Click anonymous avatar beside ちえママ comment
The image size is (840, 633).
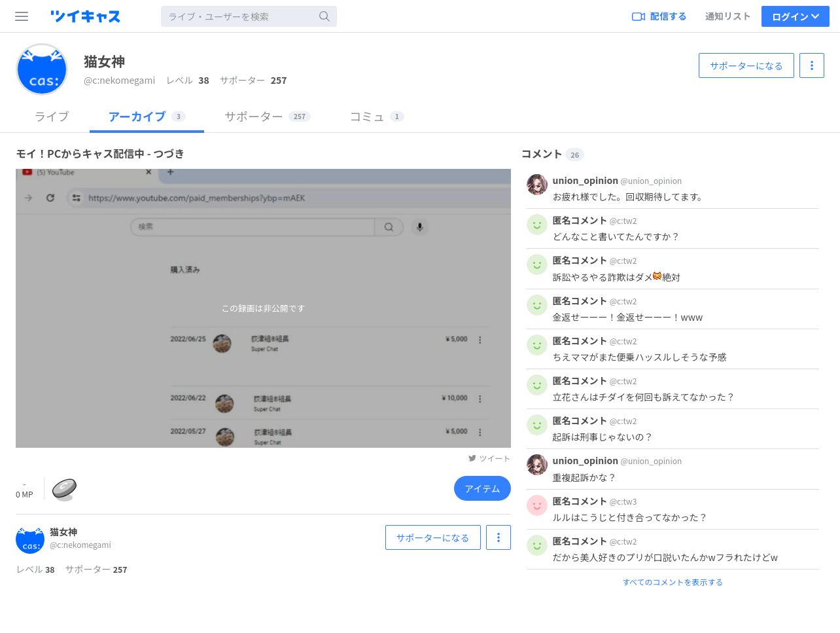537,345
